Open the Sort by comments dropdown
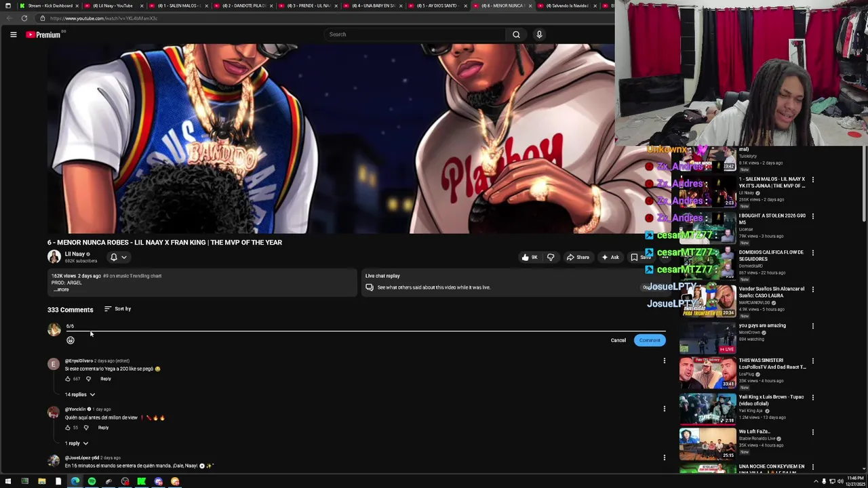868x488 pixels. coord(117,309)
